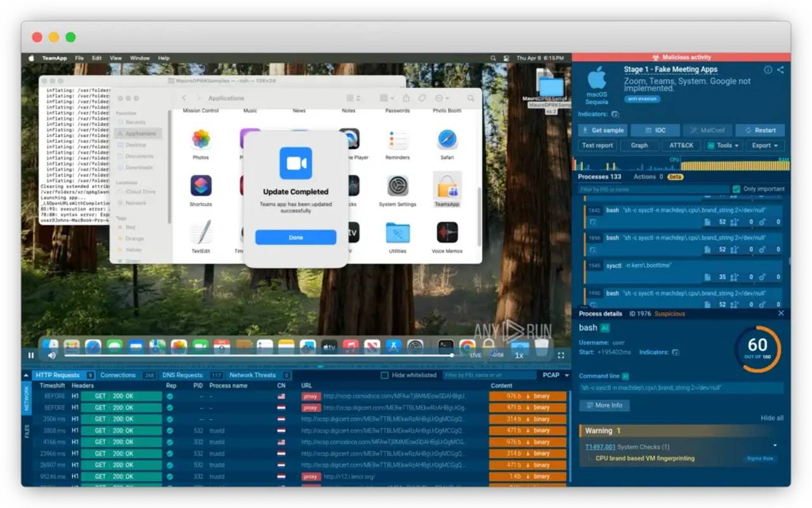Viewport: 812px width, 508px height.
Task: Uncheck Only important in the processes panel
Action: [x=737, y=188]
